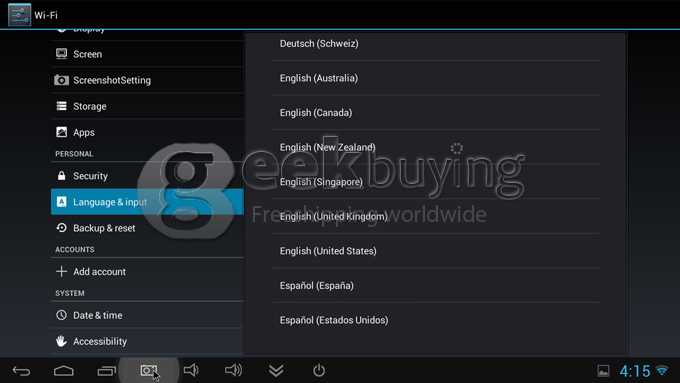Select English (Singapore) language

[435, 182]
